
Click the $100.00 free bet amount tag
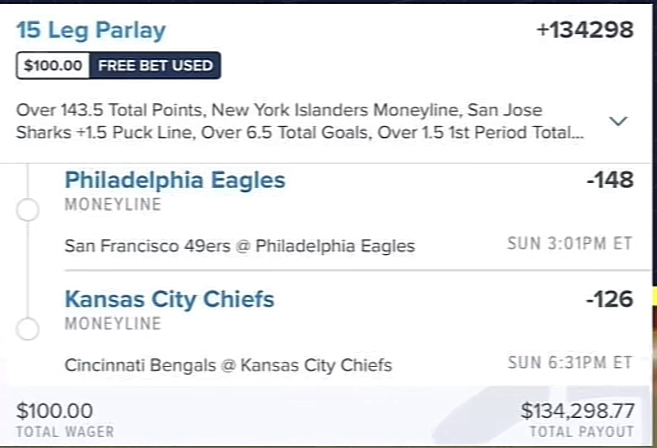point(54,66)
